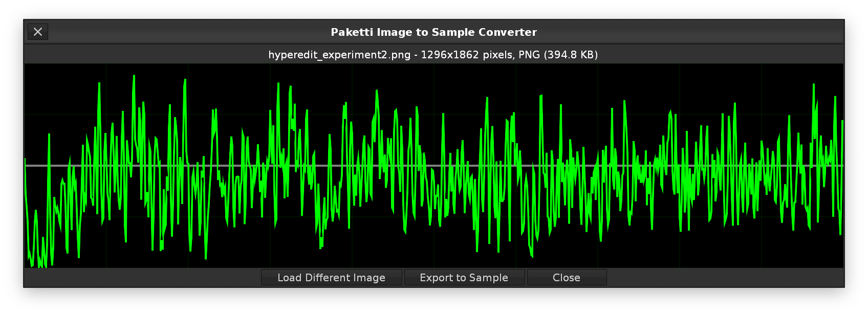Click the middle of the gray horizontal center line
The height and width of the screenshot is (315, 868).
tap(434, 166)
